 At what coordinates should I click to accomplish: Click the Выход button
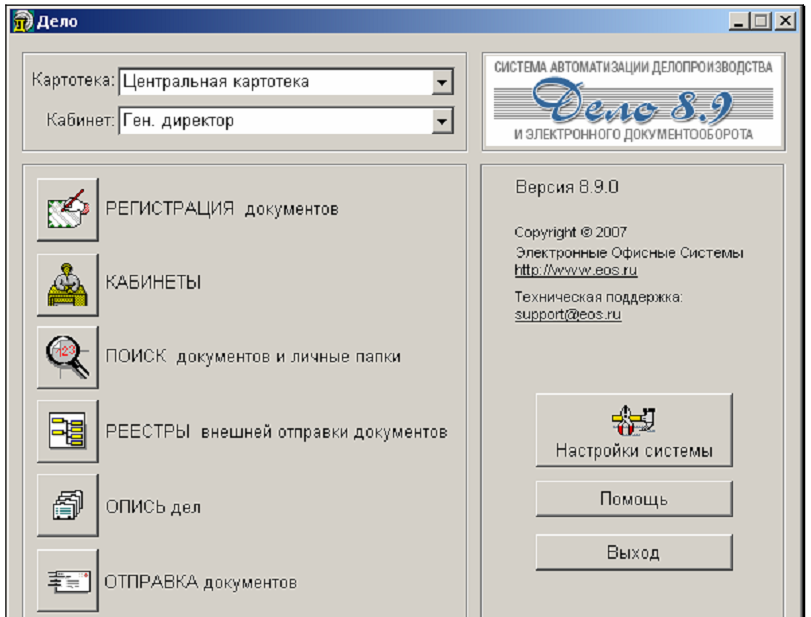coord(634,552)
